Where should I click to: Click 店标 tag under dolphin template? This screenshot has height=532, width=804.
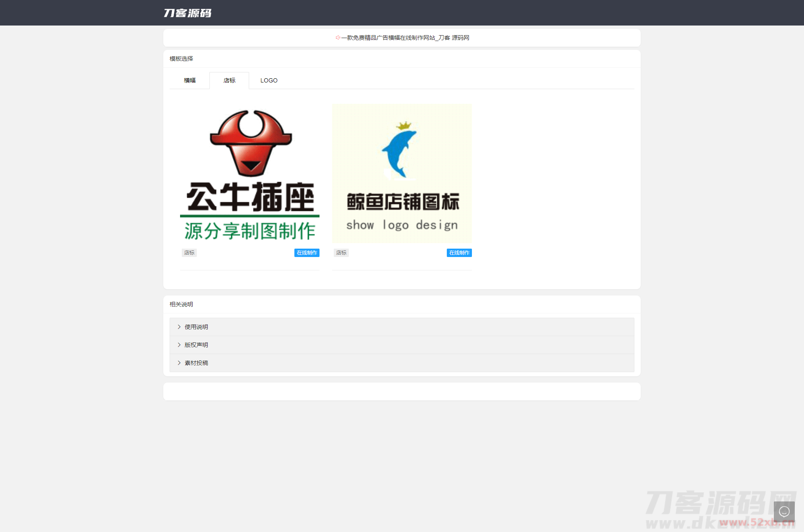point(341,253)
